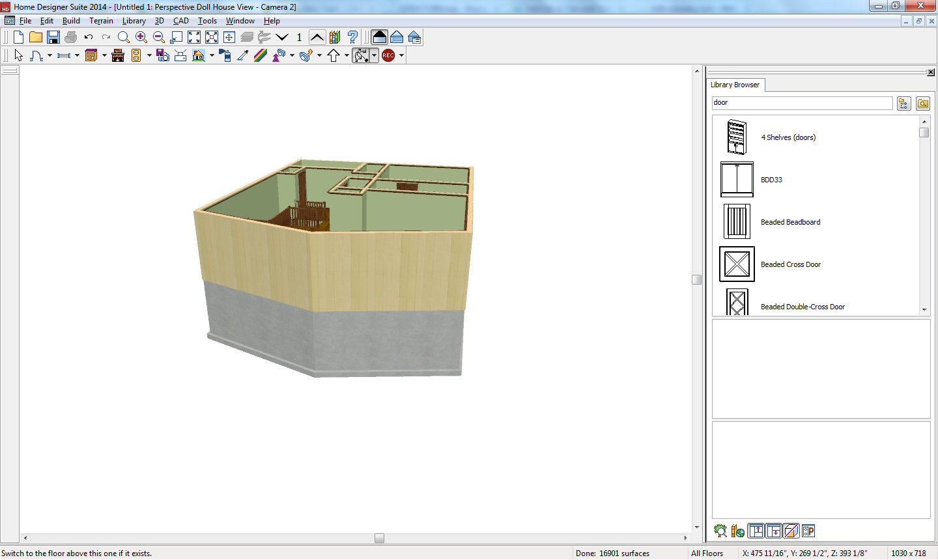Toggle the library move-pane-up layout button
Screen dimensions: 938x560
[x=756, y=531]
